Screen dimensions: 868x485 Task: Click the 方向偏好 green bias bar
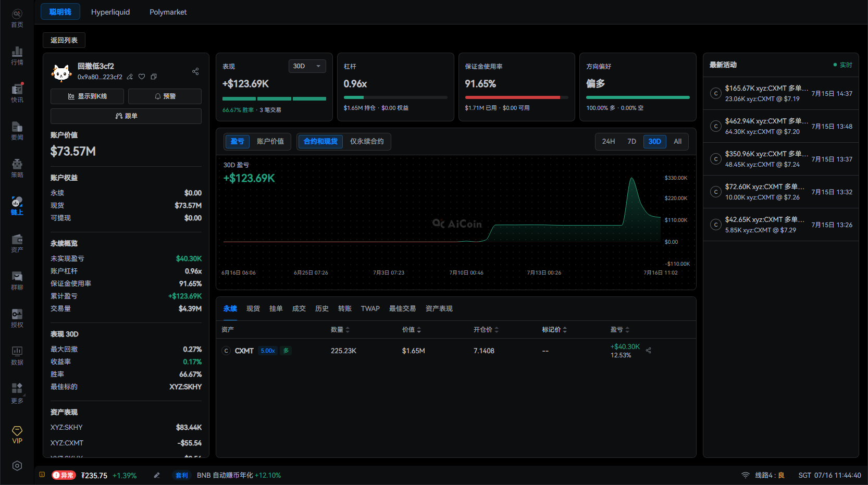638,97
